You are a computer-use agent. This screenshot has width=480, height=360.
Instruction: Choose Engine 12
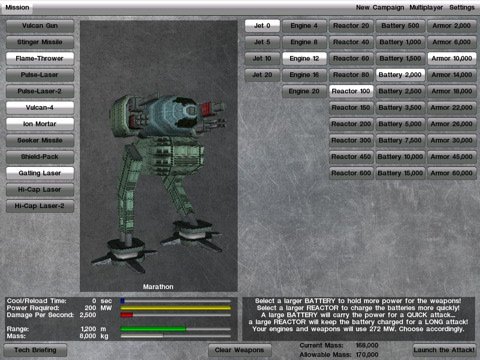click(304, 58)
